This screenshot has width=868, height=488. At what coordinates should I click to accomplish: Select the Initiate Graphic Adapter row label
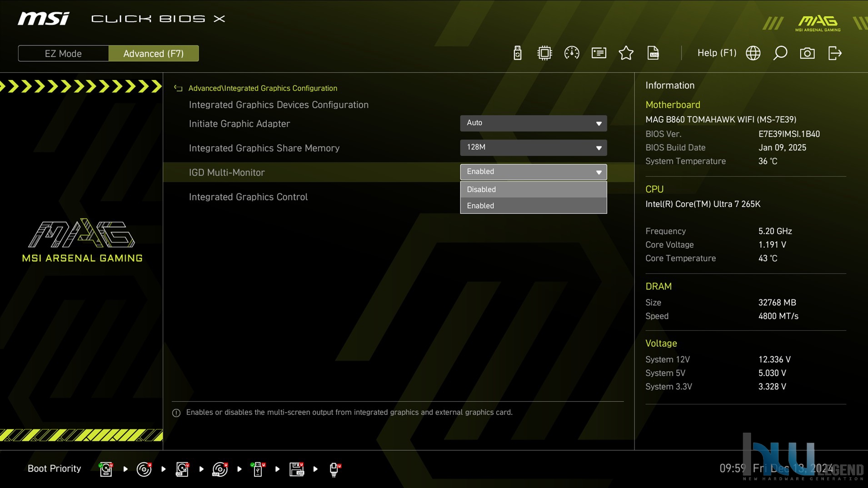239,124
